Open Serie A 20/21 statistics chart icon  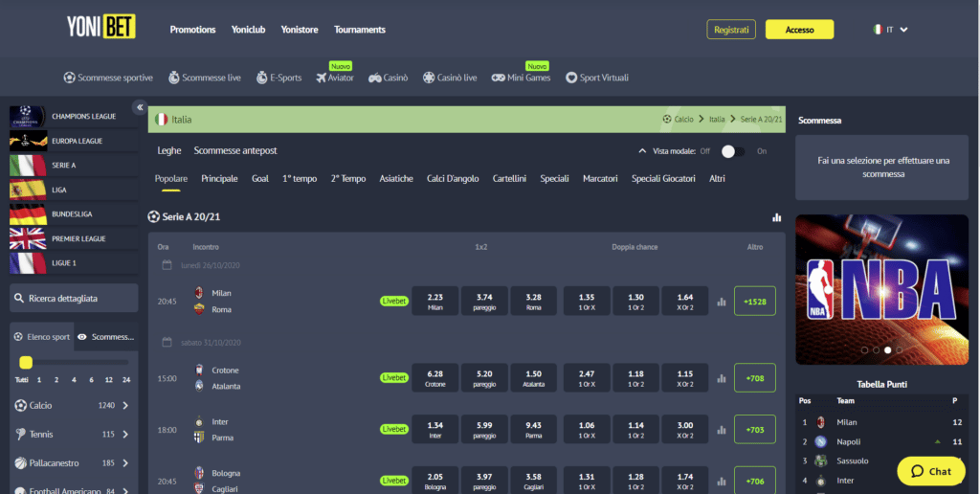(777, 217)
